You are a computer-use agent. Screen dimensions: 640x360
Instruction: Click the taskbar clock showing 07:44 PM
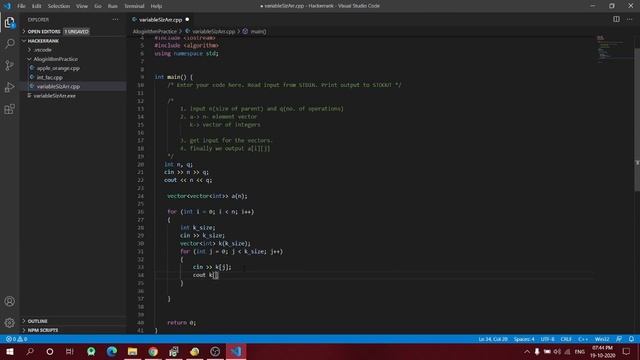tap(602, 351)
